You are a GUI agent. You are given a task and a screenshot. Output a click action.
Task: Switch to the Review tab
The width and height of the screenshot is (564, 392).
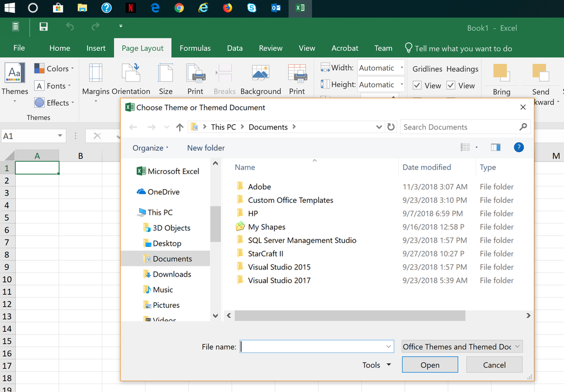pos(270,48)
